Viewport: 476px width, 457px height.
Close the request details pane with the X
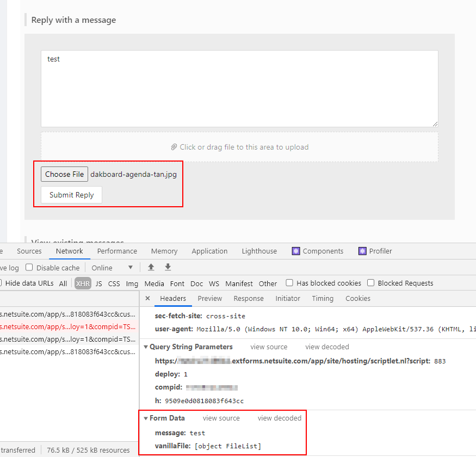pos(147,298)
